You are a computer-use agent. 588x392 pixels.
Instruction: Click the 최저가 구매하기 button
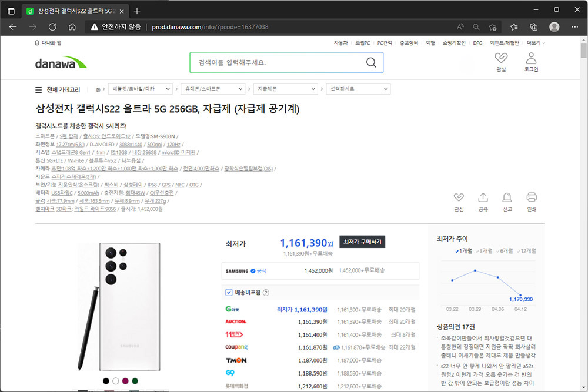coord(362,242)
